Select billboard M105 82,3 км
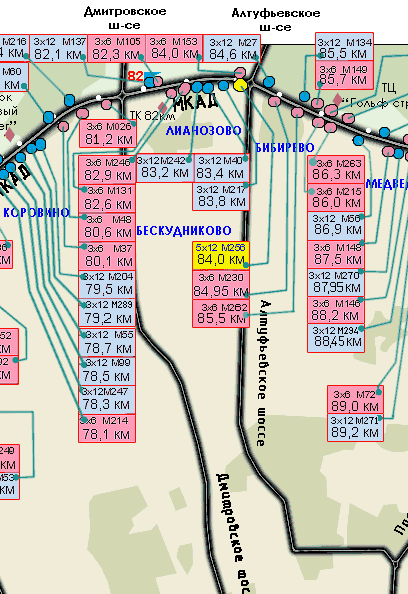 coord(117,48)
